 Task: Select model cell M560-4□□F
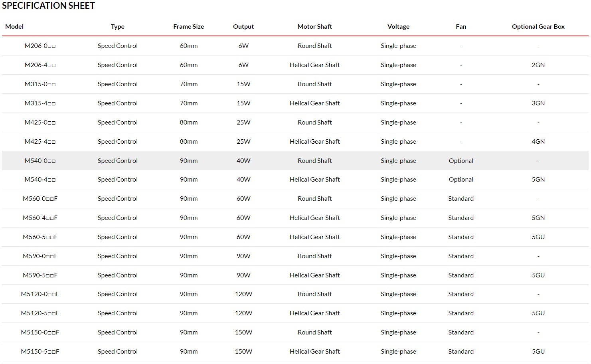pos(40,218)
